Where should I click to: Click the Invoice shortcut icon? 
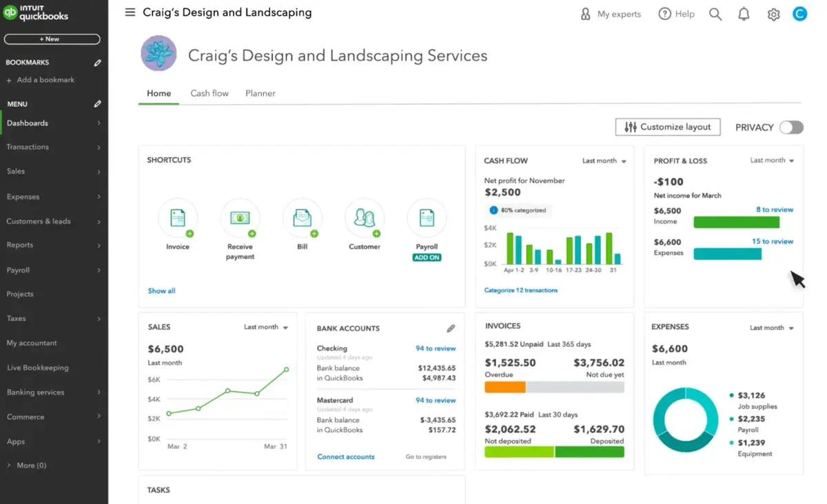(x=178, y=218)
